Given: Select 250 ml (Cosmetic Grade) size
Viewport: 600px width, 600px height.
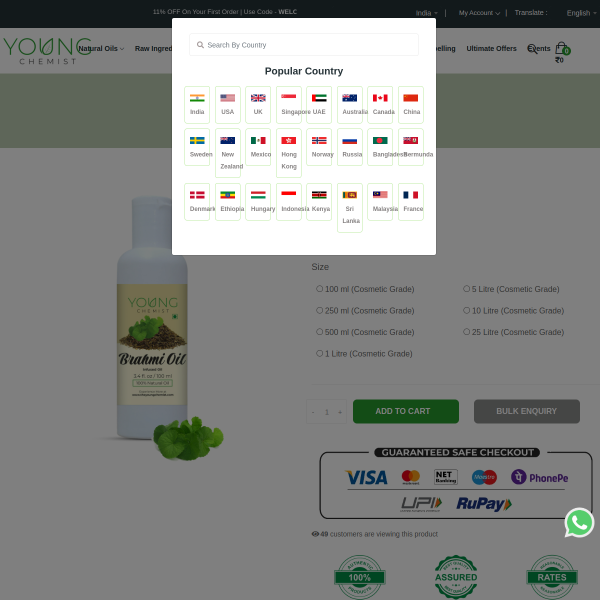Looking at the screenshot, I should (x=320, y=310).
